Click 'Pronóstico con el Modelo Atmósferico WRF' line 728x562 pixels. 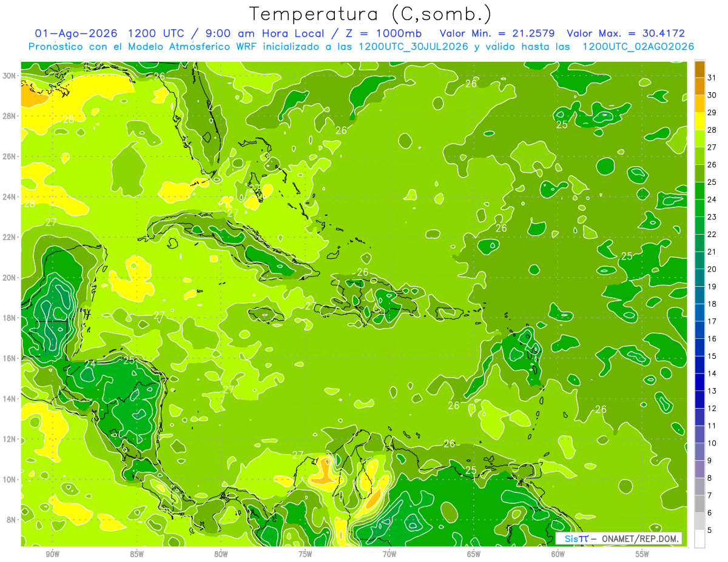(x=143, y=47)
